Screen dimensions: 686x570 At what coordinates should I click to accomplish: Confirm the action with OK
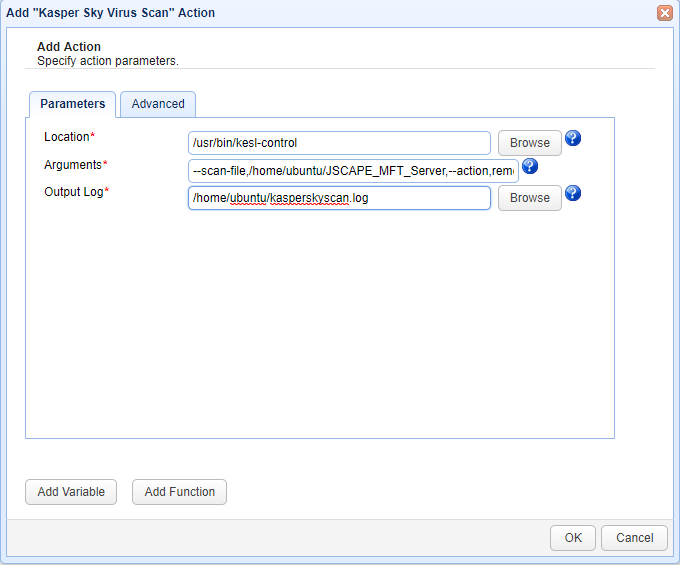pos(572,538)
